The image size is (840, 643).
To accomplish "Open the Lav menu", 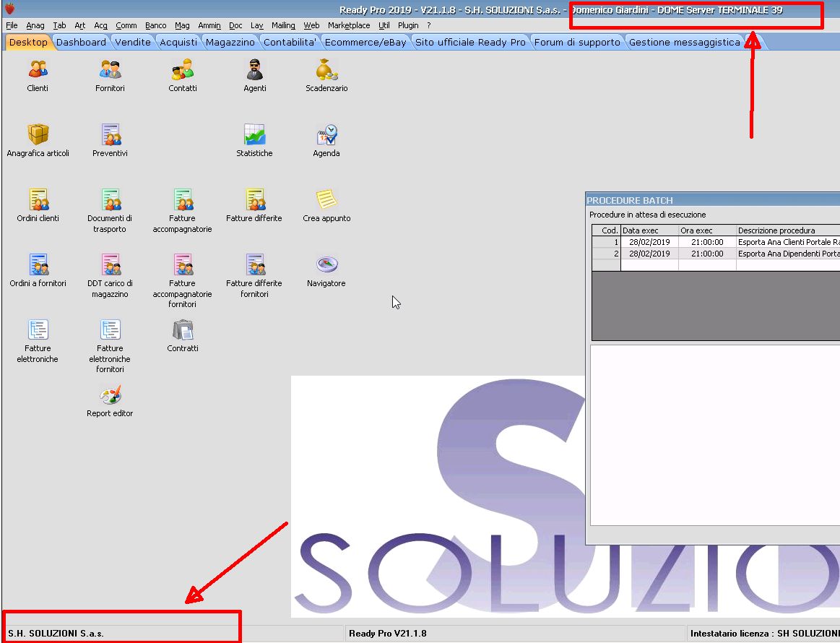I will coord(257,25).
